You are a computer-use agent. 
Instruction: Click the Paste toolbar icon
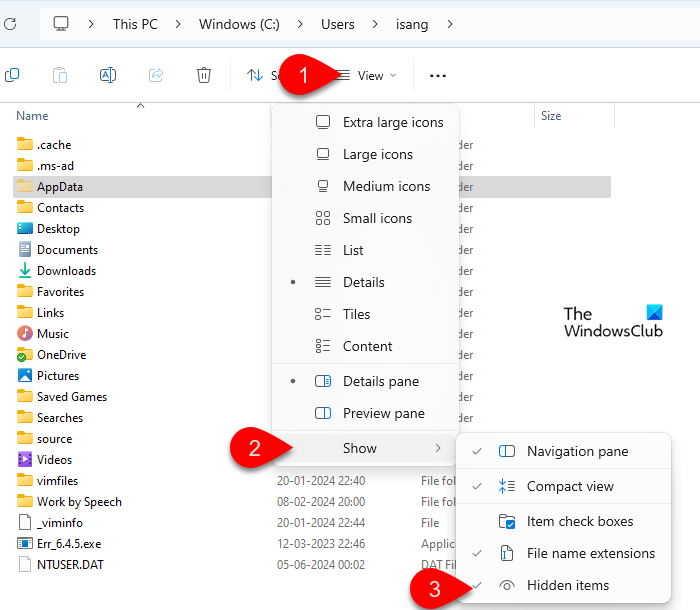tap(60, 75)
